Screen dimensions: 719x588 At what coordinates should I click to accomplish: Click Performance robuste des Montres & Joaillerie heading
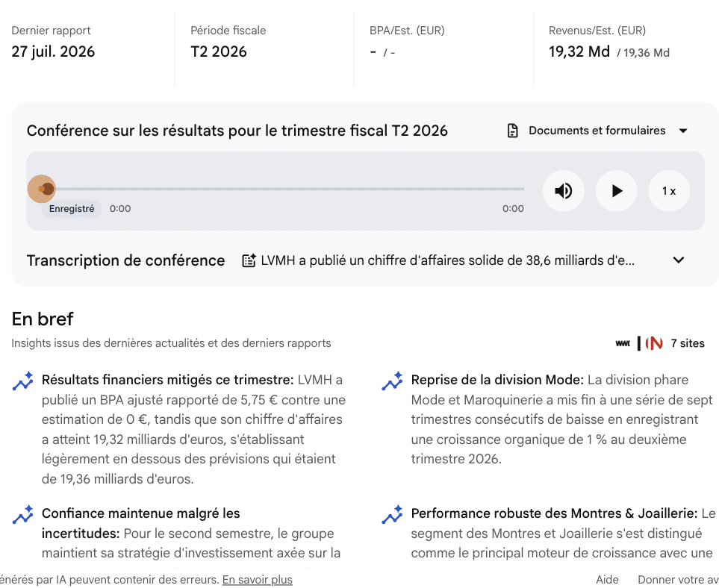554,513
